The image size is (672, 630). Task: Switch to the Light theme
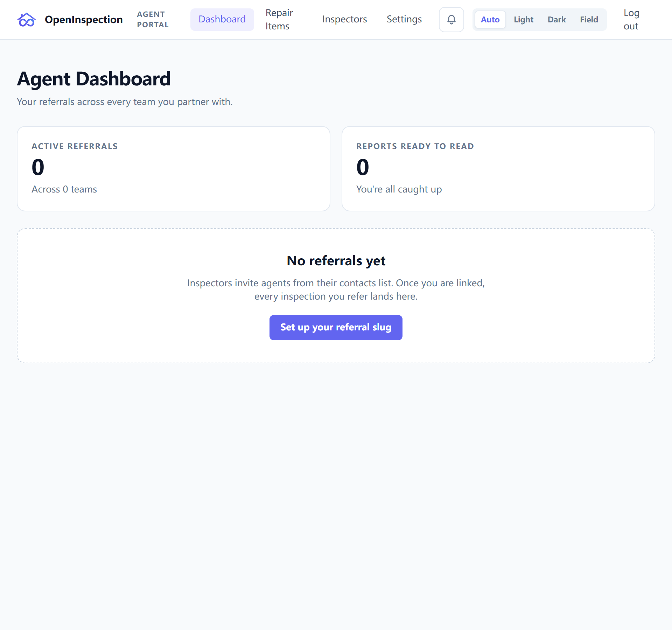point(524,20)
